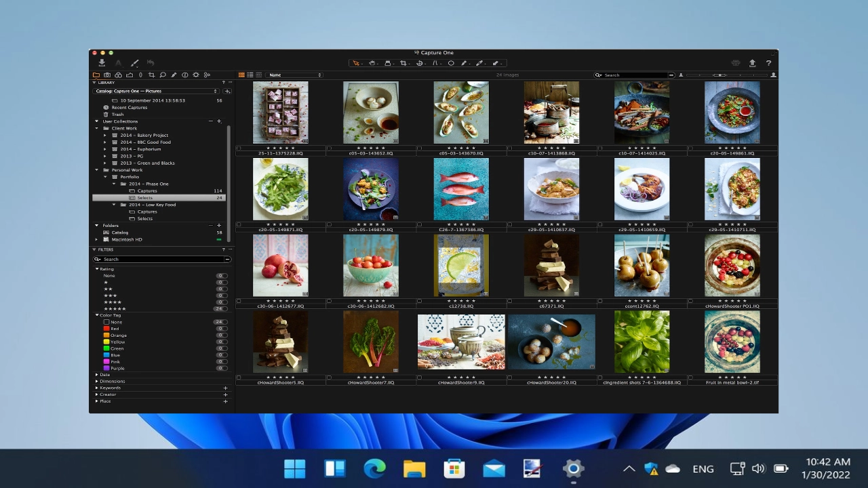Image resolution: width=868 pixels, height=488 pixels.
Task: Add keyword filter with Keywords plus button
Action: (225, 388)
